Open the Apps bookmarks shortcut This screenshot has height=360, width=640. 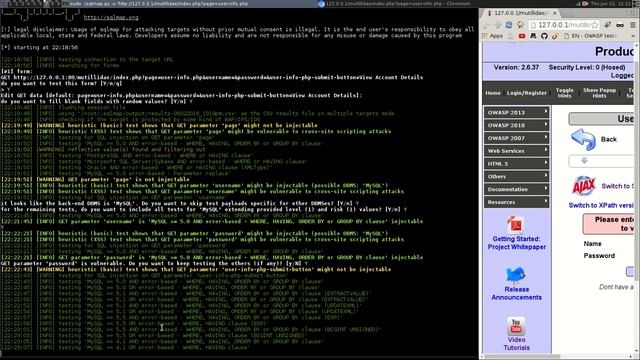point(493,36)
